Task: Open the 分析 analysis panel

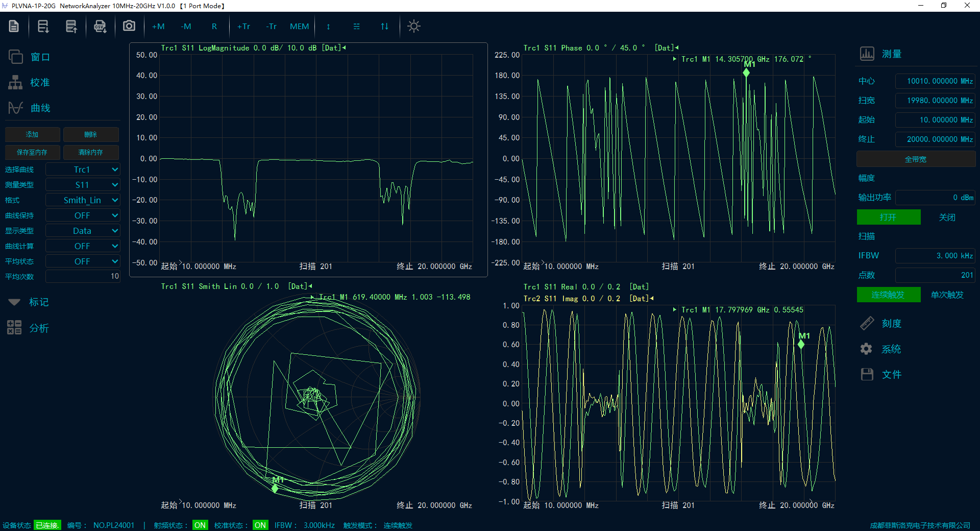Action: click(x=29, y=328)
